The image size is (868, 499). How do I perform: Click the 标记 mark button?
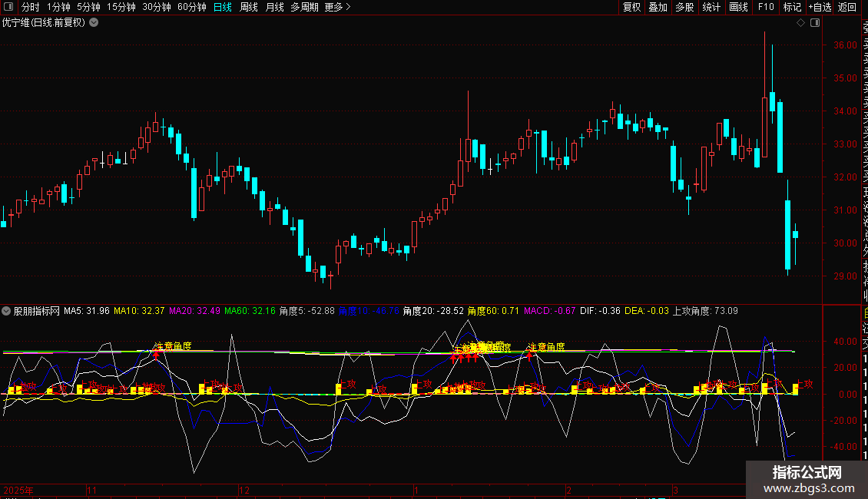(792, 7)
